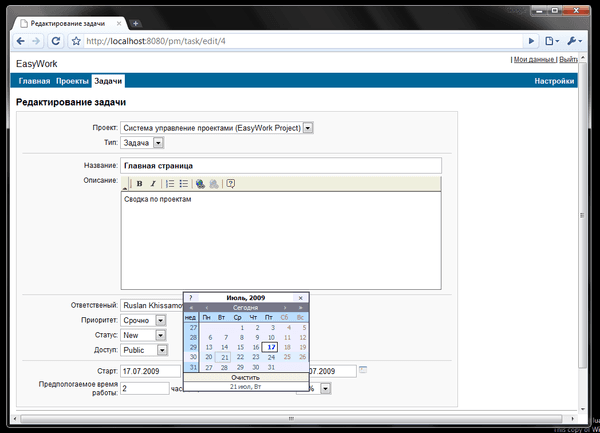
Task: Click the Выйти logout link
Action: pyautogui.click(x=569, y=60)
